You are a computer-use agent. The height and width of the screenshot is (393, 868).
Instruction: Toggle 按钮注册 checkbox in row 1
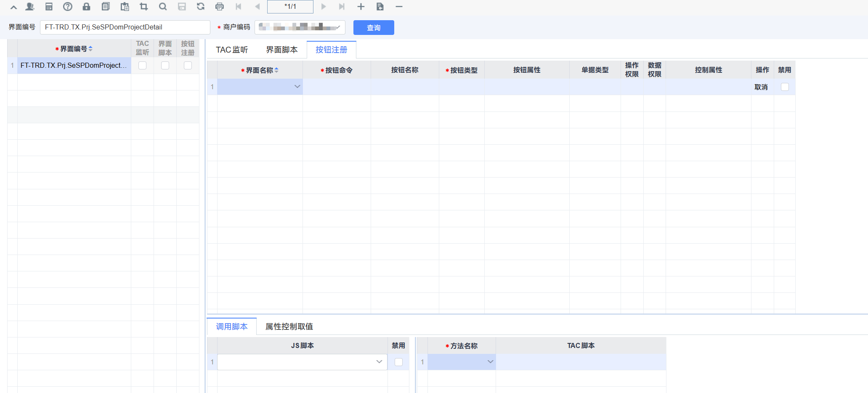click(188, 66)
